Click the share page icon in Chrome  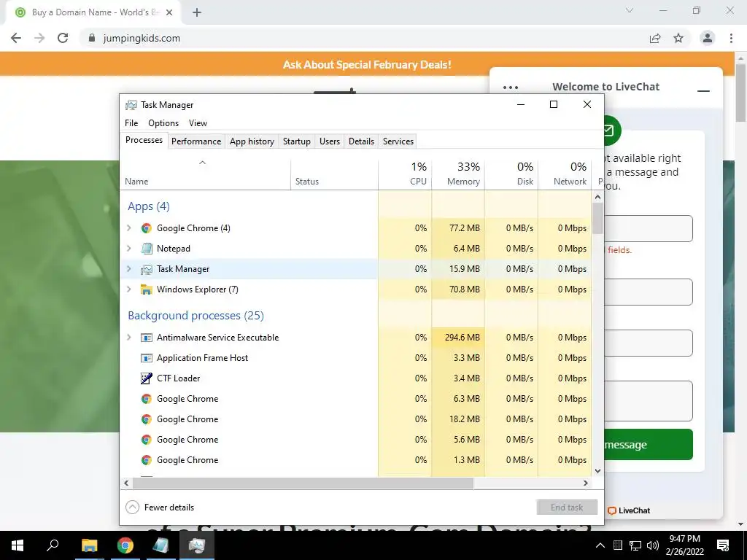pyautogui.click(x=655, y=38)
